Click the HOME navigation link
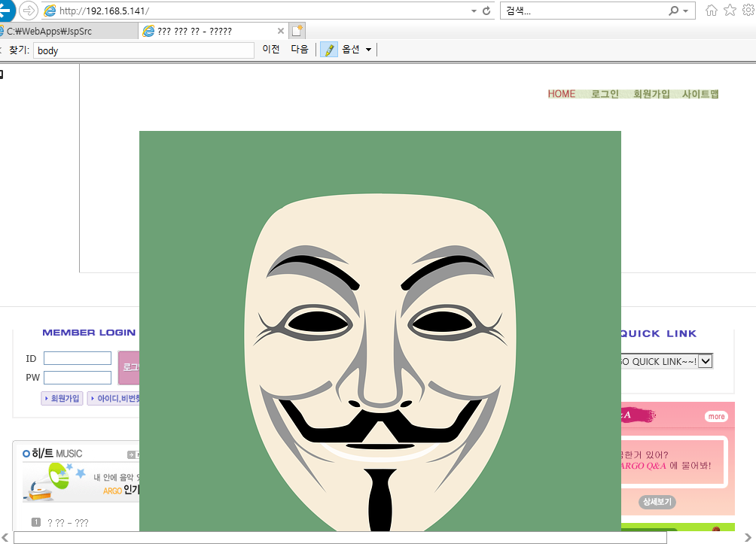Image resolution: width=756 pixels, height=544 pixels. tap(561, 94)
